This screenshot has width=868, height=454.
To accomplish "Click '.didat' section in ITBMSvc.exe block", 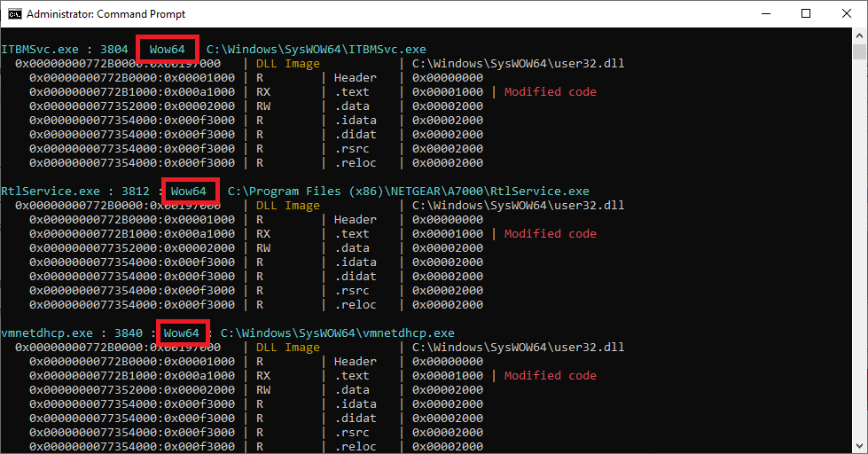I will point(356,135).
